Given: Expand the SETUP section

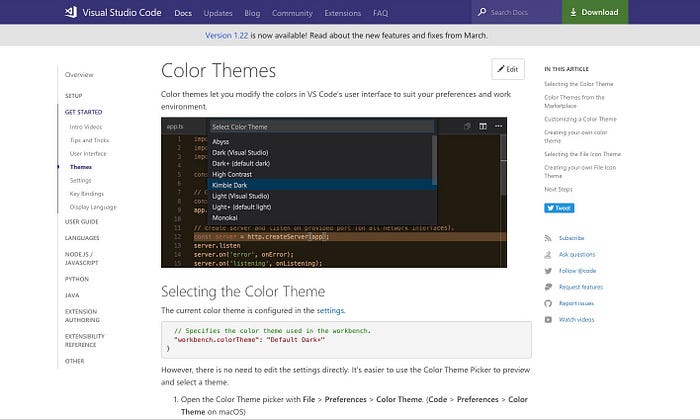Looking at the screenshot, I should tap(74, 96).
